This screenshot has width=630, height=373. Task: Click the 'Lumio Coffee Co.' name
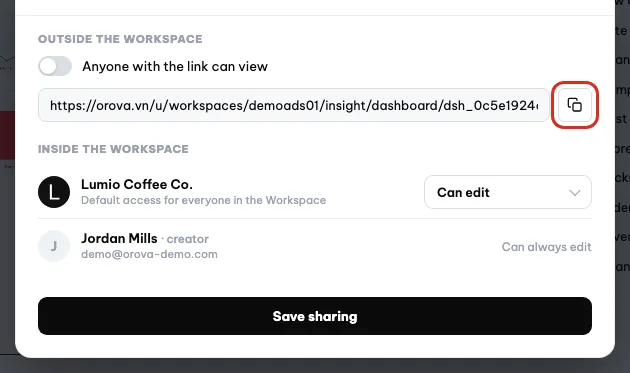point(137,184)
